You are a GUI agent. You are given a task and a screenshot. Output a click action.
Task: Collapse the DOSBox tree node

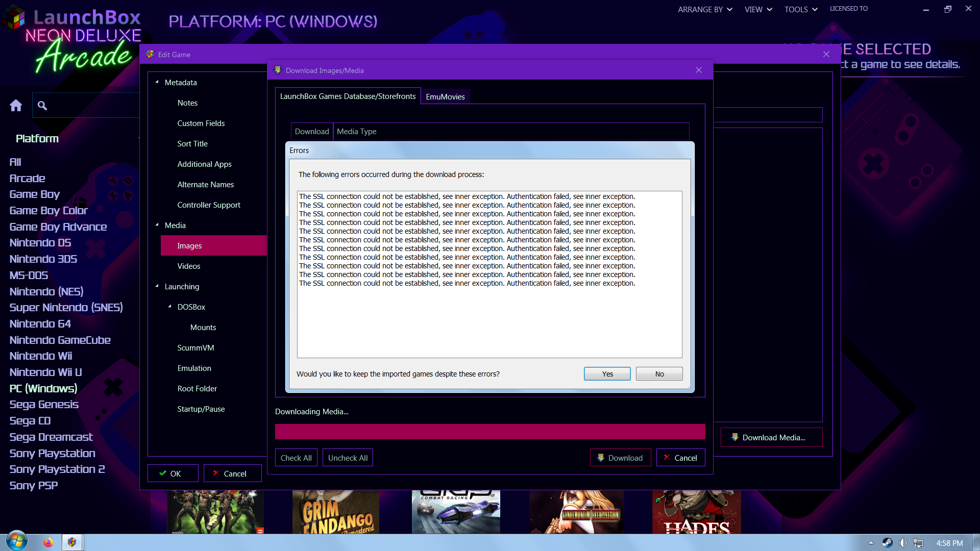pos(170,306)
